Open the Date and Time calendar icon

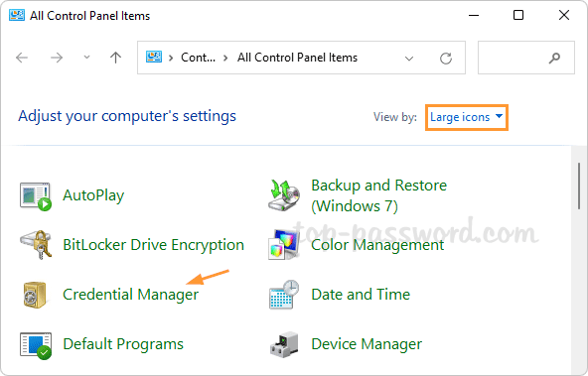click(x=284, y=295)
